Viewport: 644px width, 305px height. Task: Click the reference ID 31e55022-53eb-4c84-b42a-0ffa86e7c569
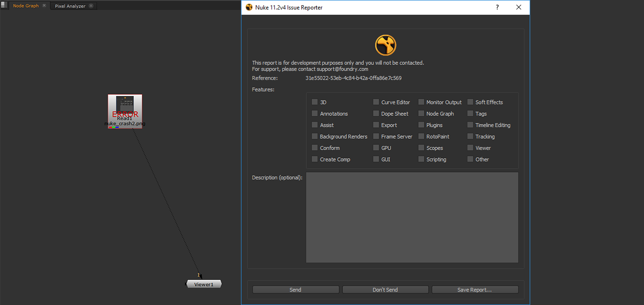[353, 78]
